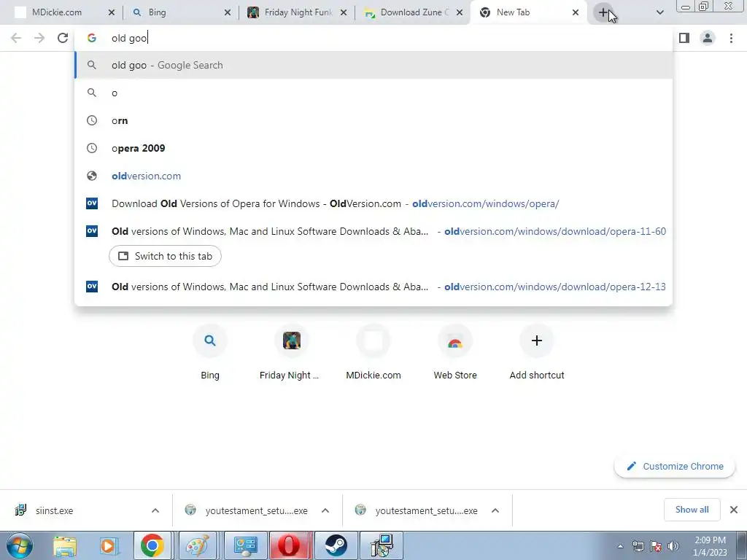
Task: Open the opera-12-13 oldversion suggestion
Action: pos(373,287)
